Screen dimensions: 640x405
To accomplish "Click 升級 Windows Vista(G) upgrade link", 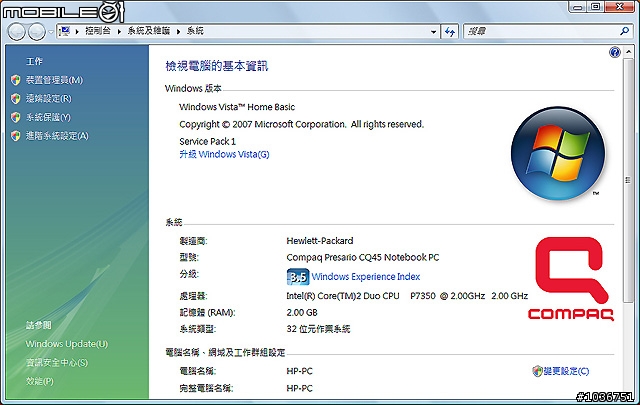I will click(224, 154).
